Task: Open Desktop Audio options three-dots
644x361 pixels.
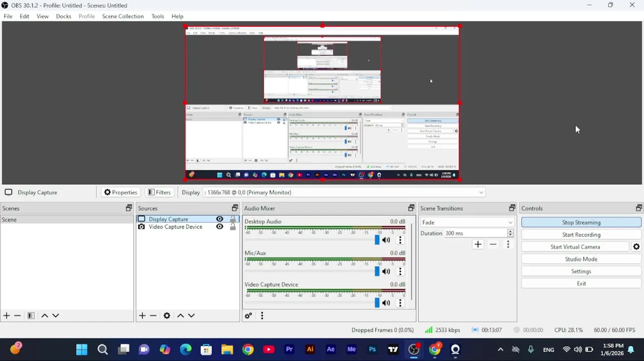Action: [400, 240]
